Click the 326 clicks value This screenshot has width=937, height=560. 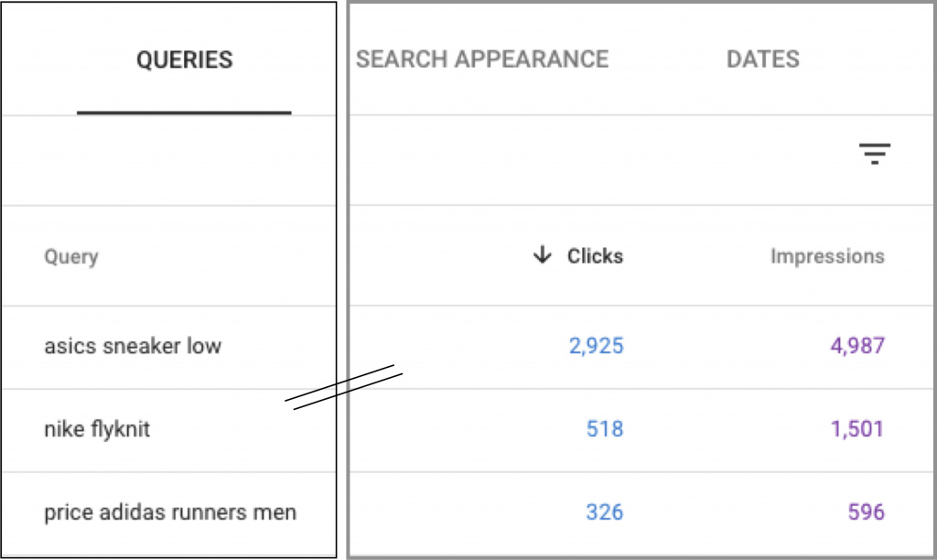(604, 512)
